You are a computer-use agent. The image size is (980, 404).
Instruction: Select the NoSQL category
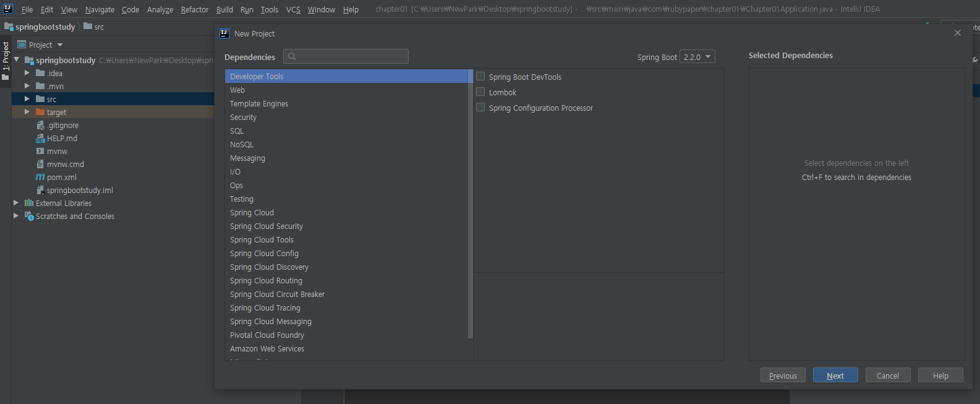tap(347, 145)
